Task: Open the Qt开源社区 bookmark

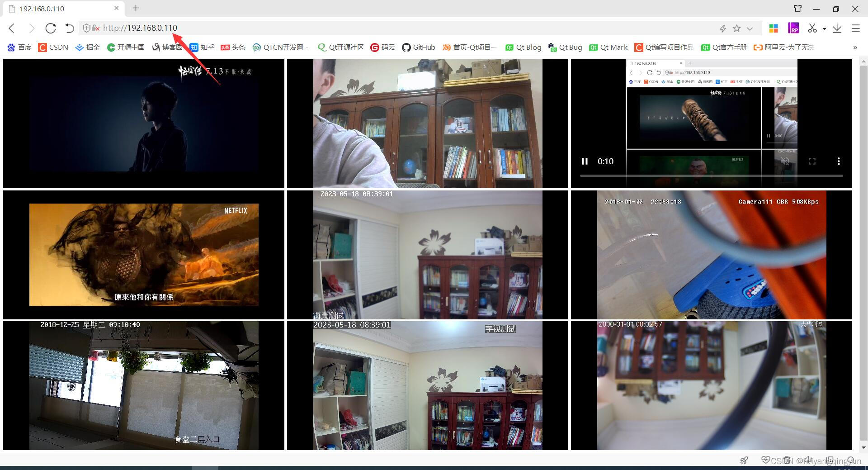Action: pyautogui.click(x=340, y=47)
